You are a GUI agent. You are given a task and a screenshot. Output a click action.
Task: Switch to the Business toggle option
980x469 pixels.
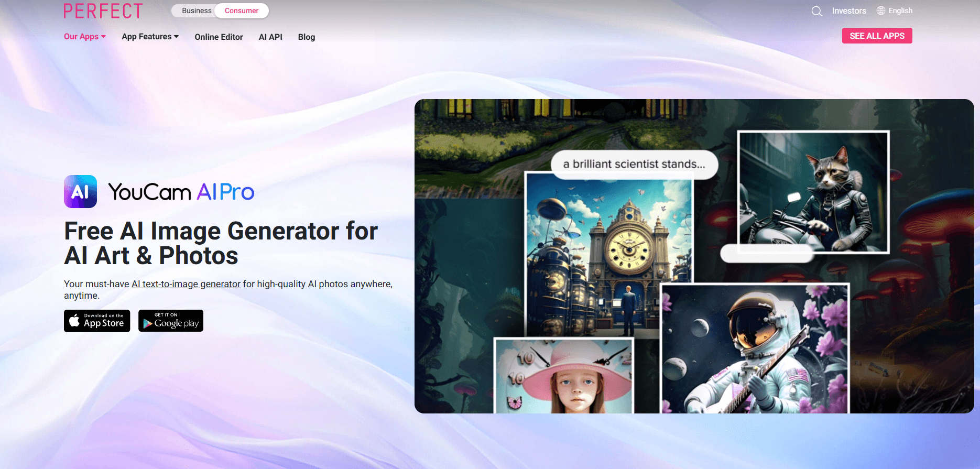pyautogui.click(x=197, y=10)
